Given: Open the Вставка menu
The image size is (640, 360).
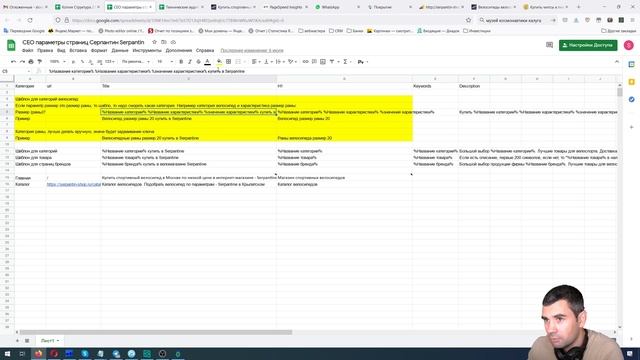Looking at the screenshot, I should pos(78,51).
